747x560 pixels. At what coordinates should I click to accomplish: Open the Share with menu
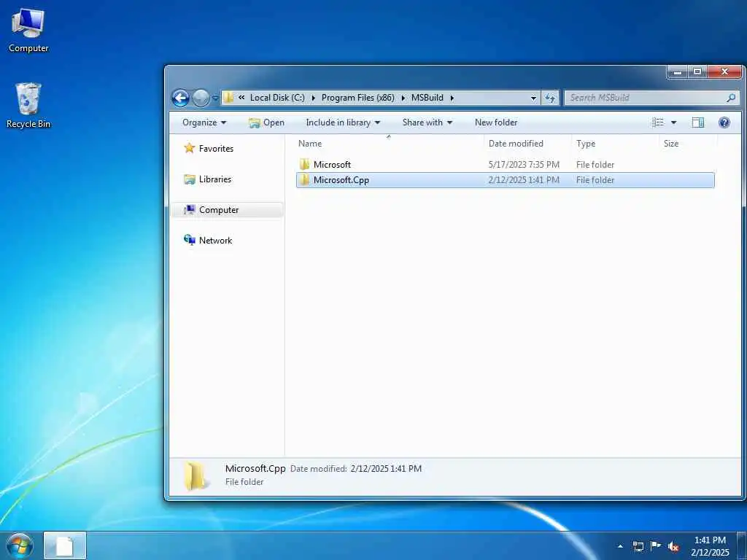click(427, 122)
